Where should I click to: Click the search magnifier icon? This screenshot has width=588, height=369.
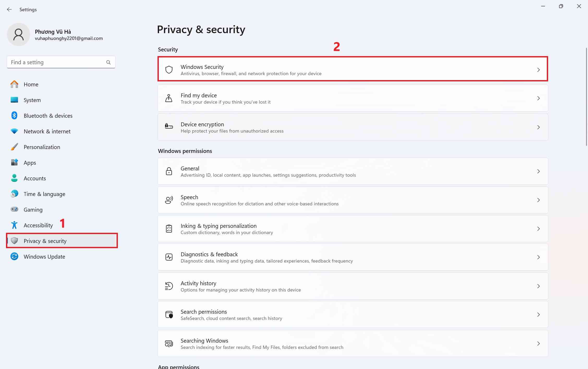coord(108,62)
